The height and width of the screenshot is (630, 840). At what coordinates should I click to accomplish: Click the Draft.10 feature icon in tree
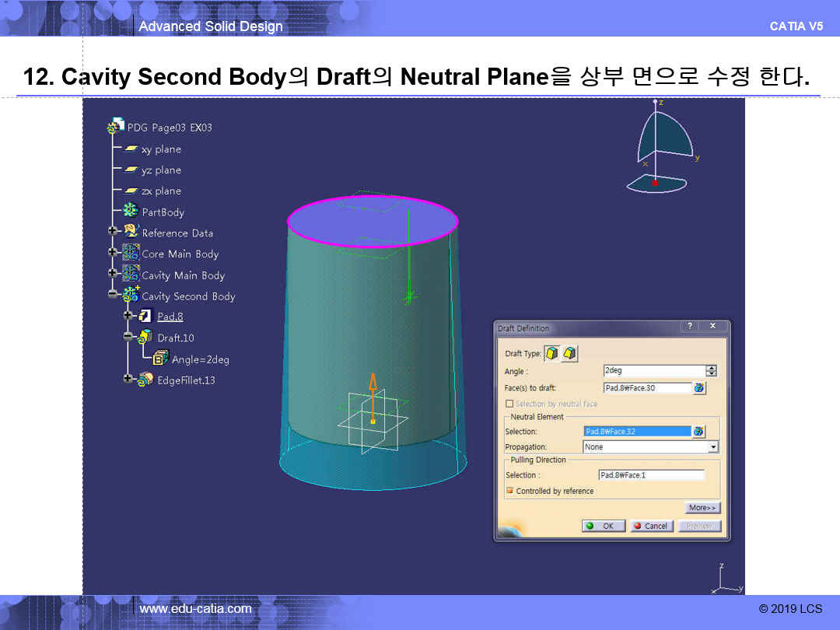(x=145, y=338)
